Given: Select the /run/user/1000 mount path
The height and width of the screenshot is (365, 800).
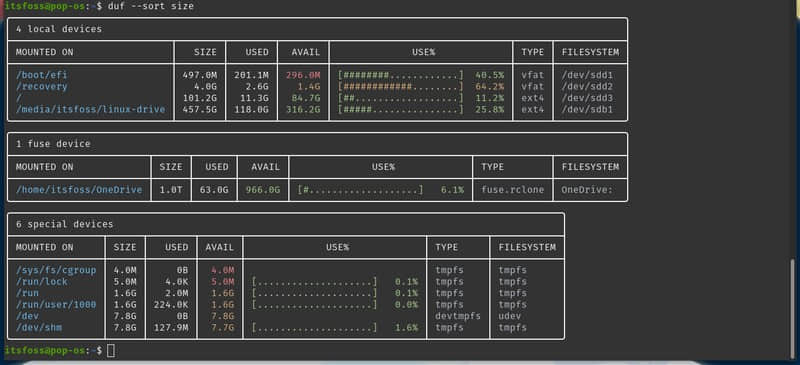Looking at the screenshot, I should (56, 305).
